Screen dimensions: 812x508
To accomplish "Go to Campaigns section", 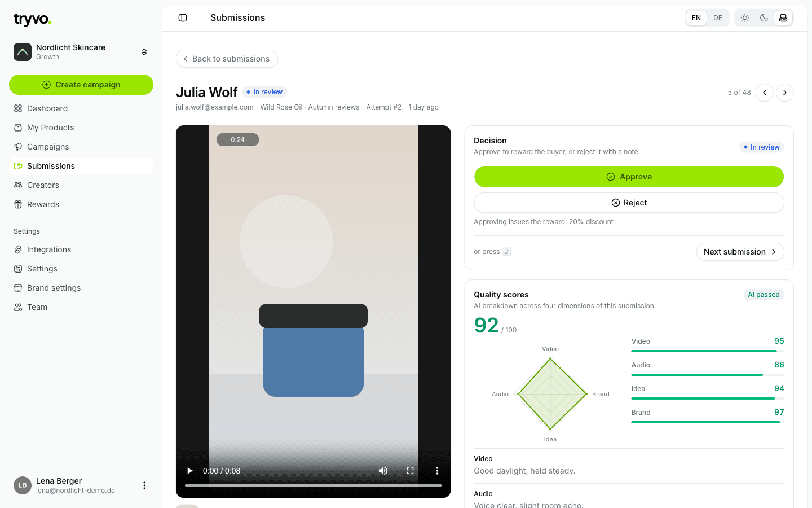I will pyautogui.click(x=81, y=147).
